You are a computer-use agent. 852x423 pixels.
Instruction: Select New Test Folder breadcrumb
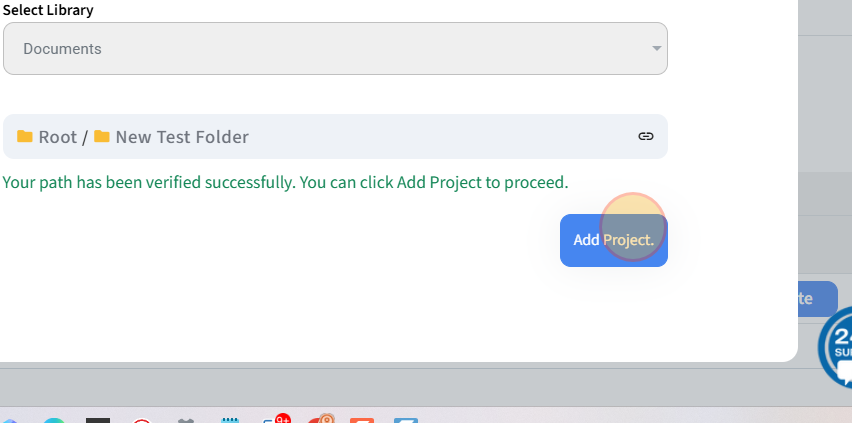pyautogui.click(x=181, y=137)
